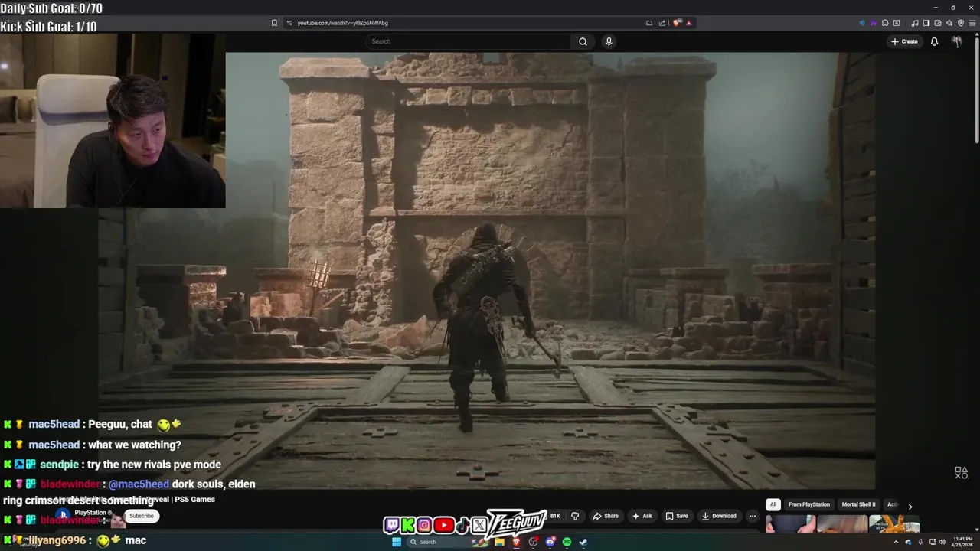
Task: Open YouTube notifications bell
Action: tap(934, 41)
